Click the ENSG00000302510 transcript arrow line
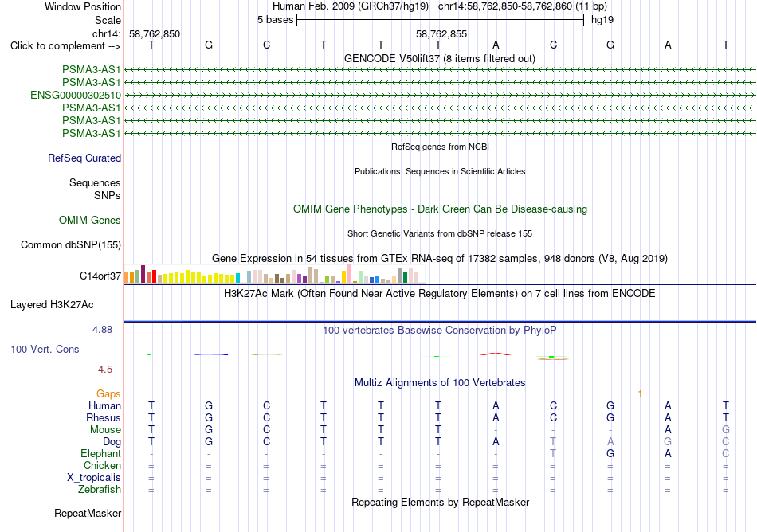757x532 pixels. pos(440,95)
